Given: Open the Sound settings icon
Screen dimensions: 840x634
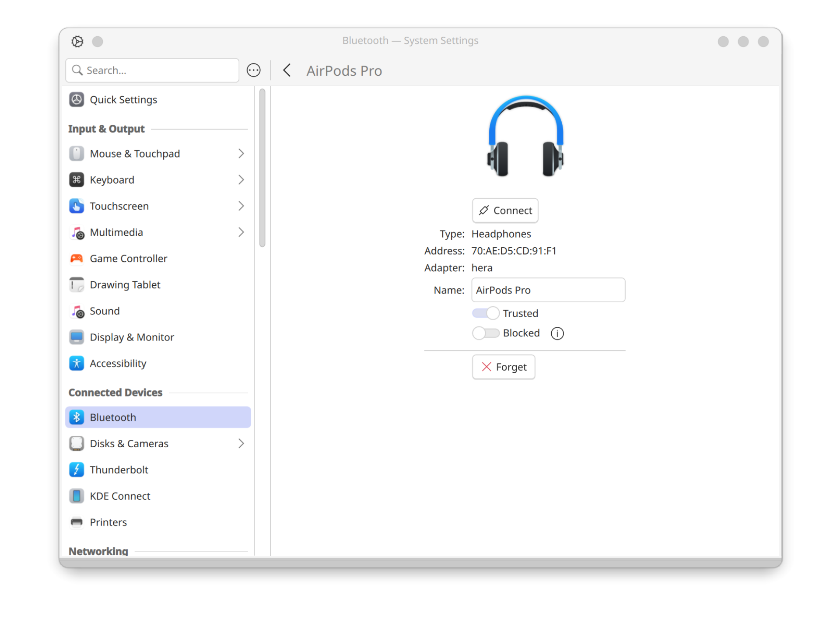Looking at the screenshot, I should click(x=77, y=311).
